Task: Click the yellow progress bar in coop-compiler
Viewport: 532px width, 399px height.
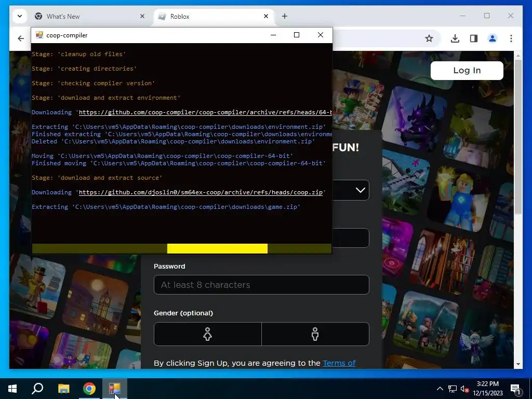Action: click(217, 249)
